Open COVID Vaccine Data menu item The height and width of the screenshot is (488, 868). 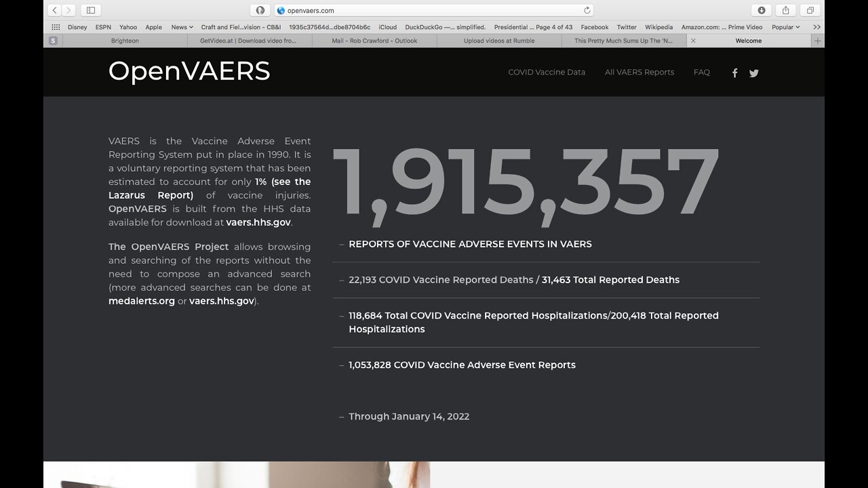point(547,72)
